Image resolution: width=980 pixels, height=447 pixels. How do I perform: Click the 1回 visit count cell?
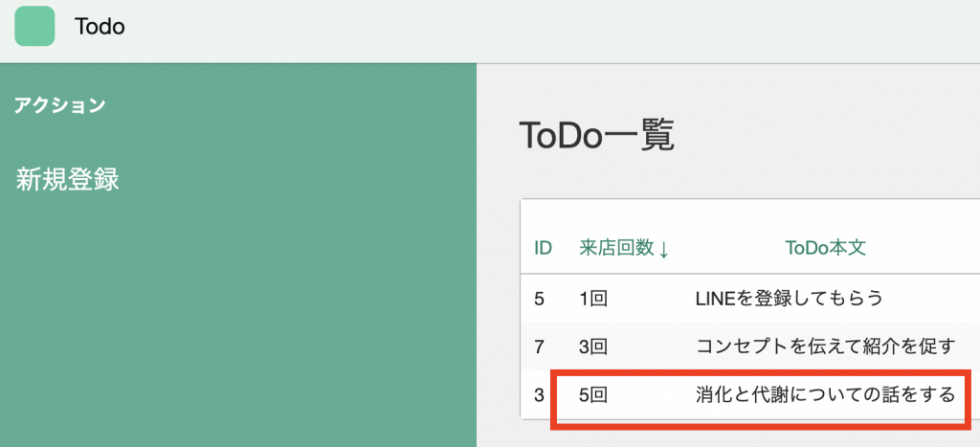(x=593, y=298)
